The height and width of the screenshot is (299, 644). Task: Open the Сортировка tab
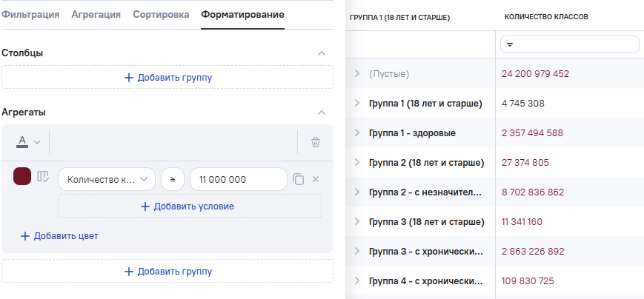click(x=161, y=14)
